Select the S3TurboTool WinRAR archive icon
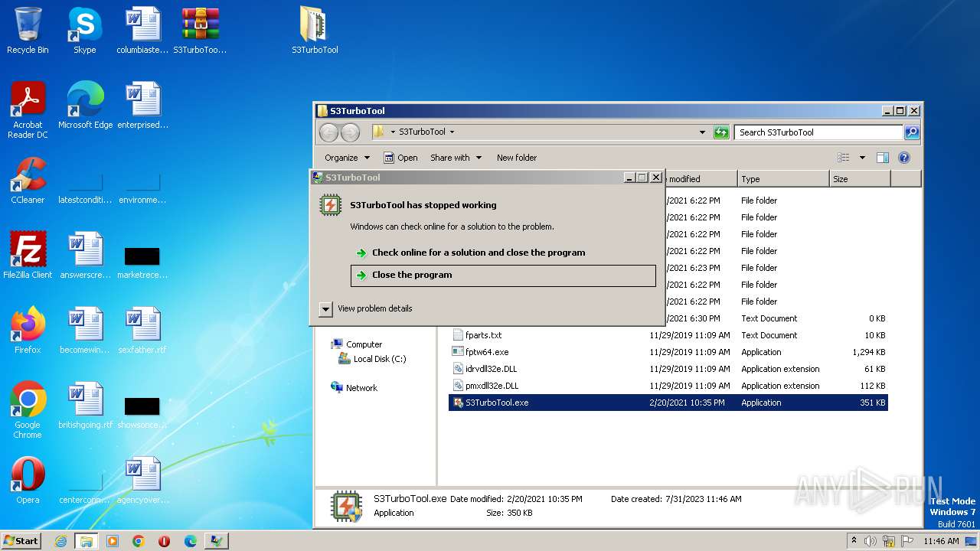Screen dimensions: 980x551 point(200,31)
